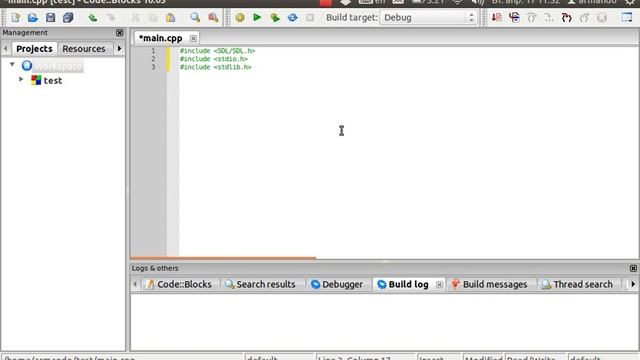Click line number 3 in the margin
Image resolution: width=640 pixels, height=360 pixels.
point(153,67)
